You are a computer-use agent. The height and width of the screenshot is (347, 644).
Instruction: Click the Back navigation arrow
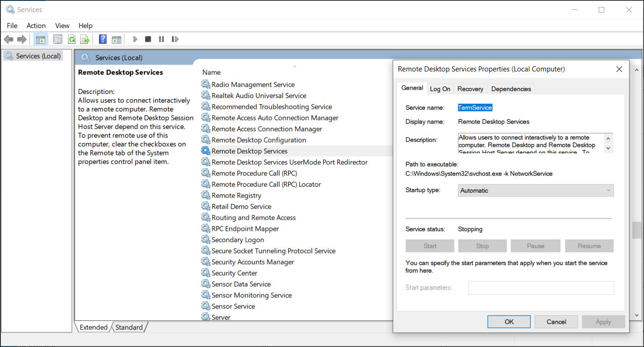tap(8, 39)
